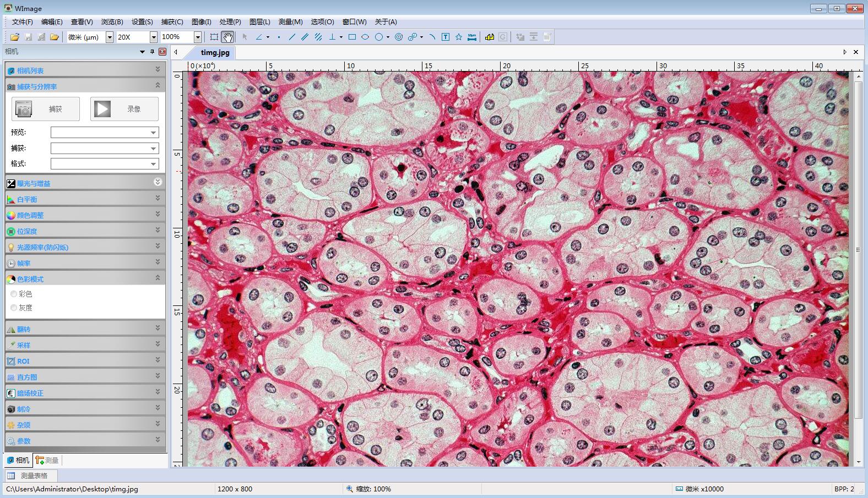The image size is (868, 498).
Task: Open the 20X magnification dropdown
Action: pyautogui.click(x=154, y=37)
